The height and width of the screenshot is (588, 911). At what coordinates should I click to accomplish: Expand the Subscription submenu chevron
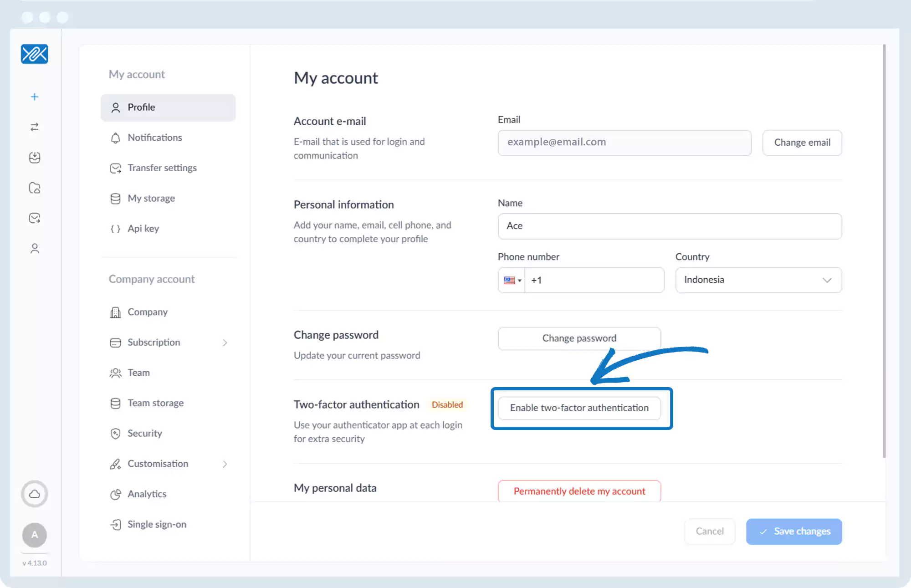click(225, 343)
